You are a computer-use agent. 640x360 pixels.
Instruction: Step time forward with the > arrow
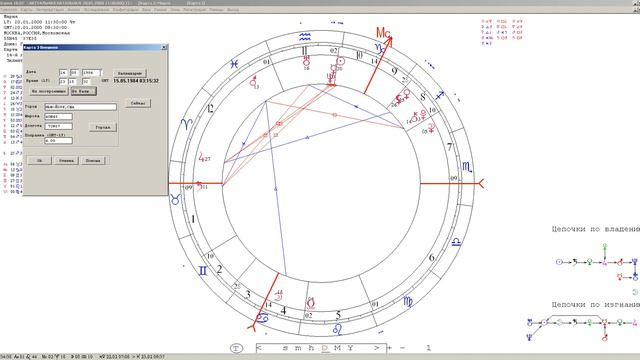tap(377, 348)
